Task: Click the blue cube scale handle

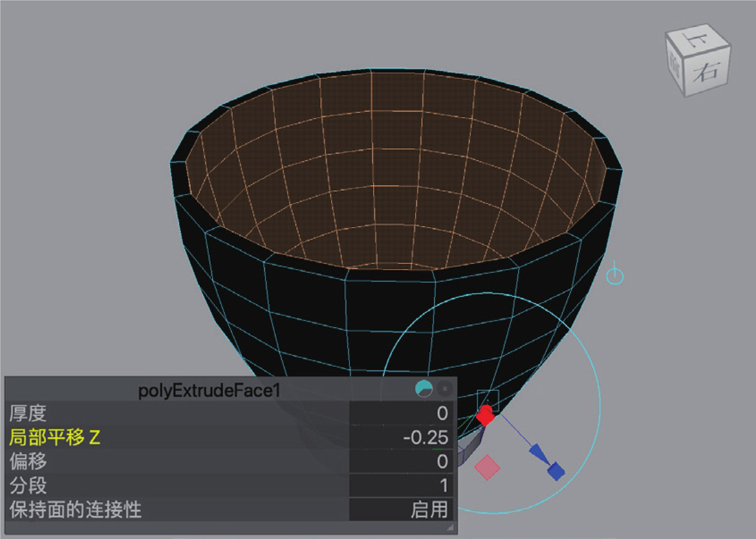Action: pyautogui.click(x=556, y=472)
